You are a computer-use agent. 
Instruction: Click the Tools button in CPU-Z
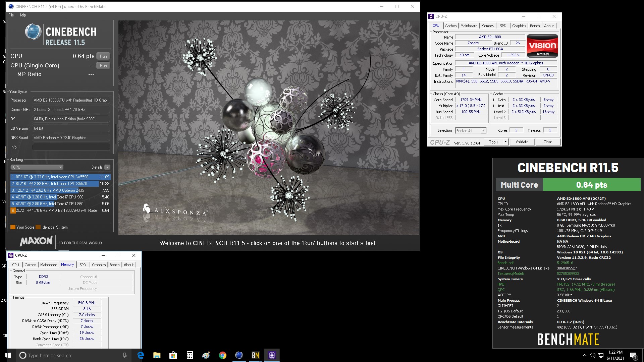(x=493, y=142)
